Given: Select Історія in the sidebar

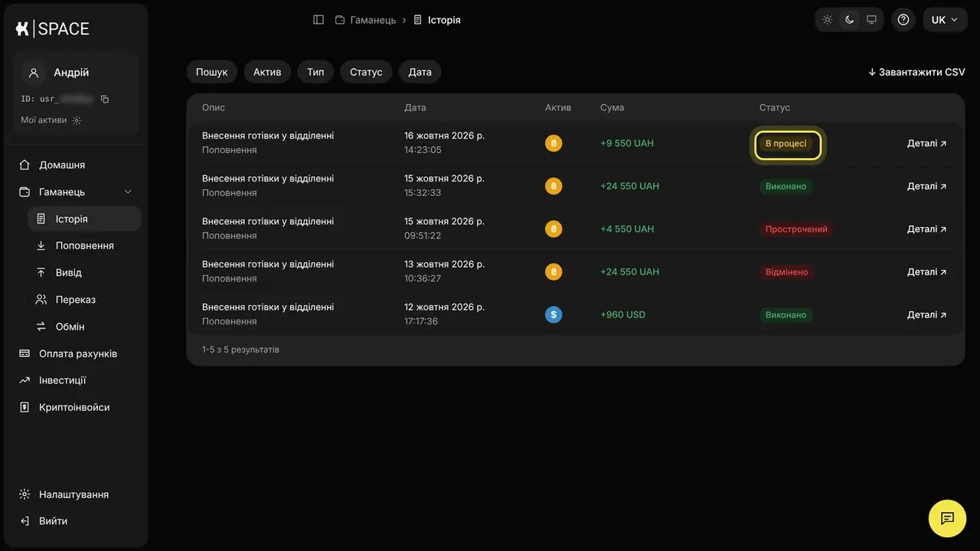Looking at the screenshot, I should (84, 219).
